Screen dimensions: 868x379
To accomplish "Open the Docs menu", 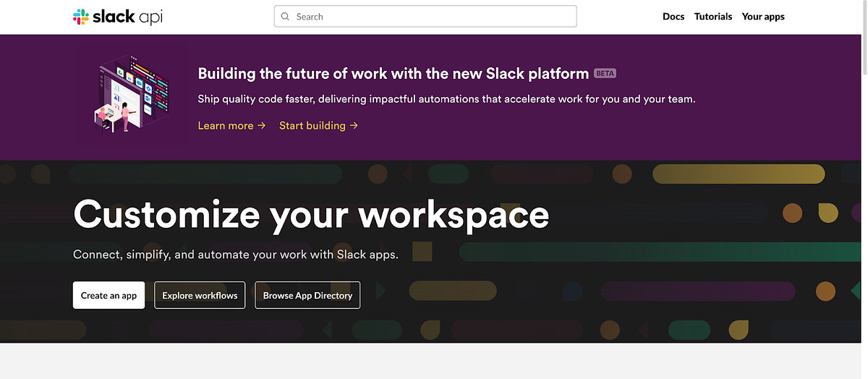I will pos(673,17).
